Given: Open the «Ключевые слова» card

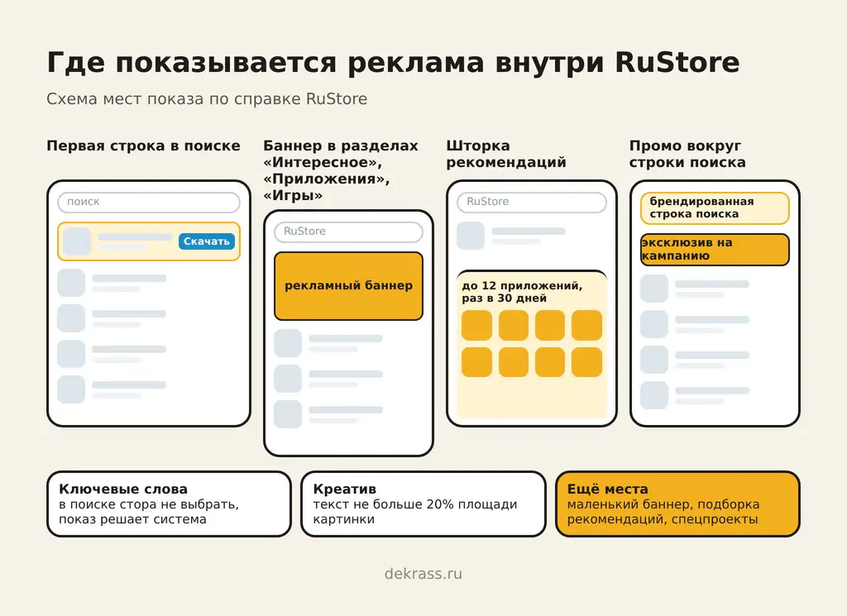Looking at the screenshot, I should (x=169, y=504).
